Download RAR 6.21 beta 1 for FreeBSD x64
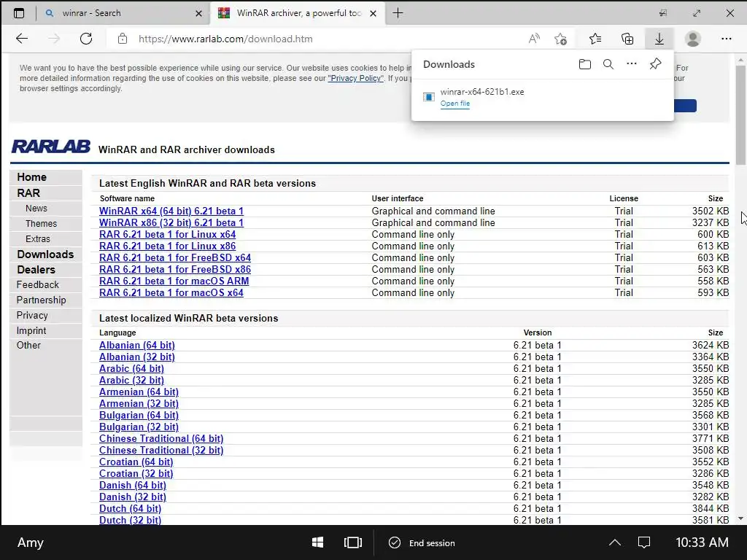 pos(175,257)
